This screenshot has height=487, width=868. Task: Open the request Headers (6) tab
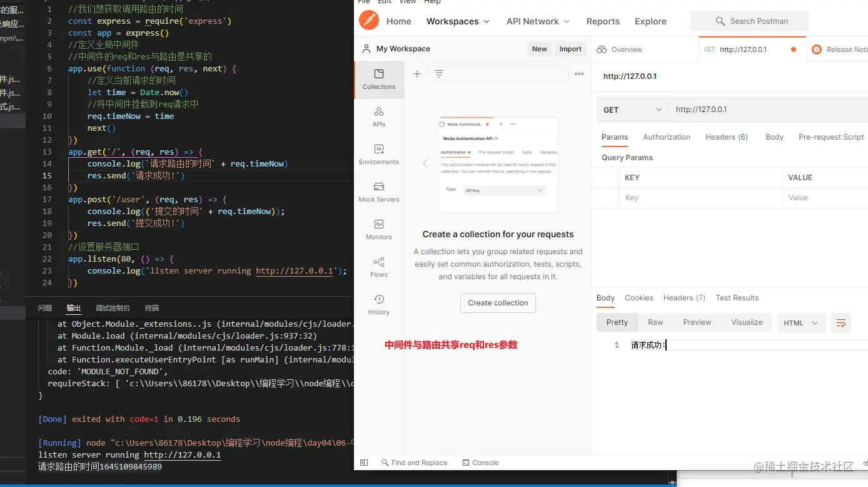coord(727,137)
